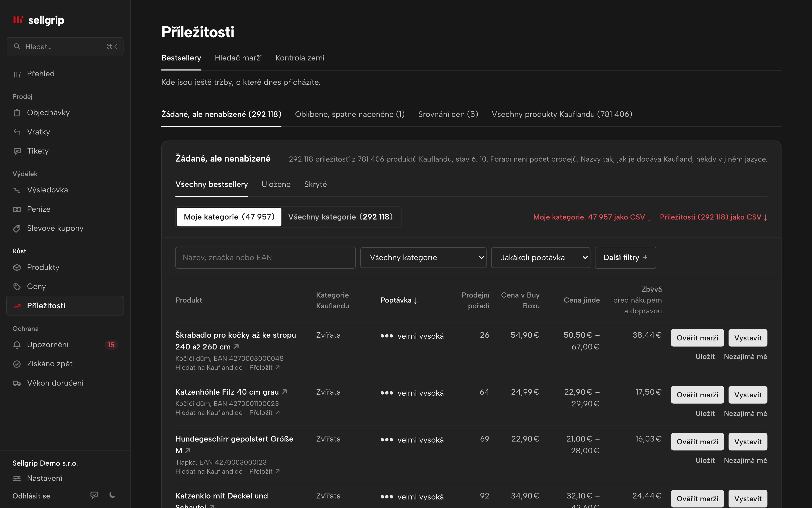
Task: Open Upozornění alerts
Action: 65,344
